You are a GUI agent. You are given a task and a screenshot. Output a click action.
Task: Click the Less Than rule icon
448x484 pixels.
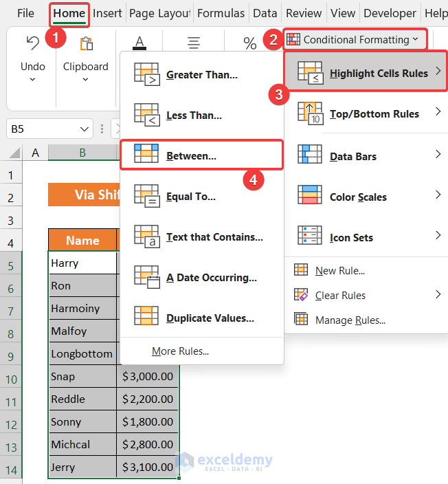coord(147,115)
